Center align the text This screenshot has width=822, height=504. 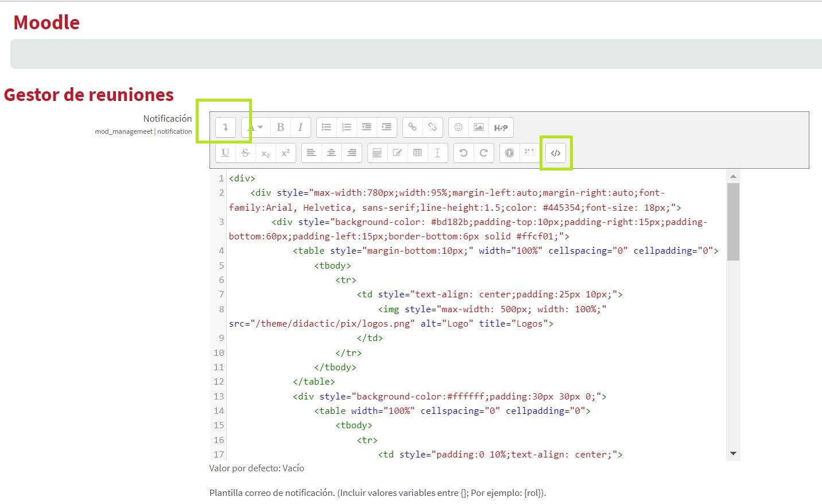coord(332,153)
